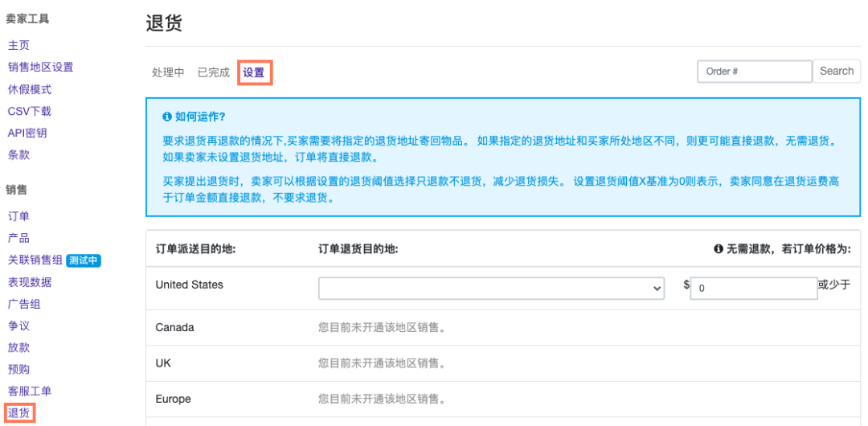The image size is (868, 426).
Task: Click the Search button
Action: pos(837,71)
